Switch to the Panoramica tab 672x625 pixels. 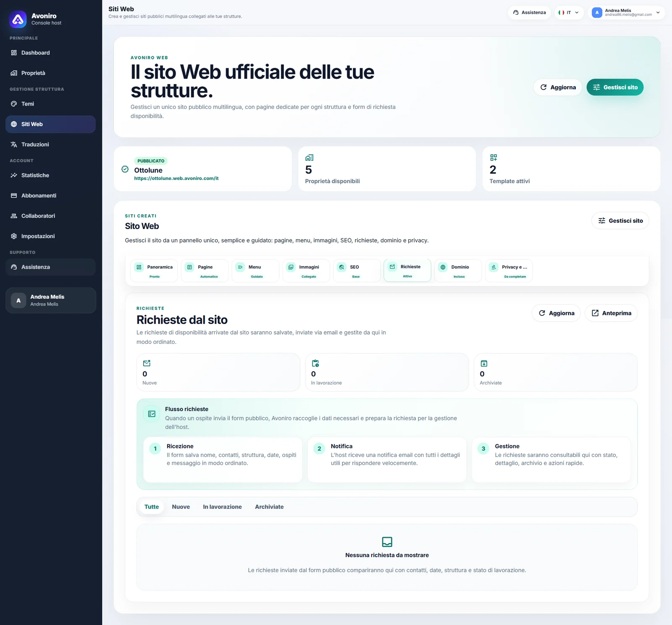154,271
